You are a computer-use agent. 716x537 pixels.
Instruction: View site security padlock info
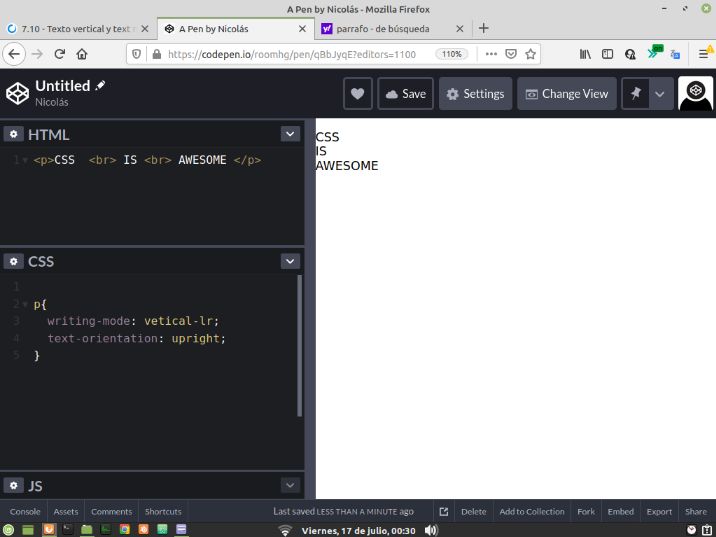coord(157,54)
